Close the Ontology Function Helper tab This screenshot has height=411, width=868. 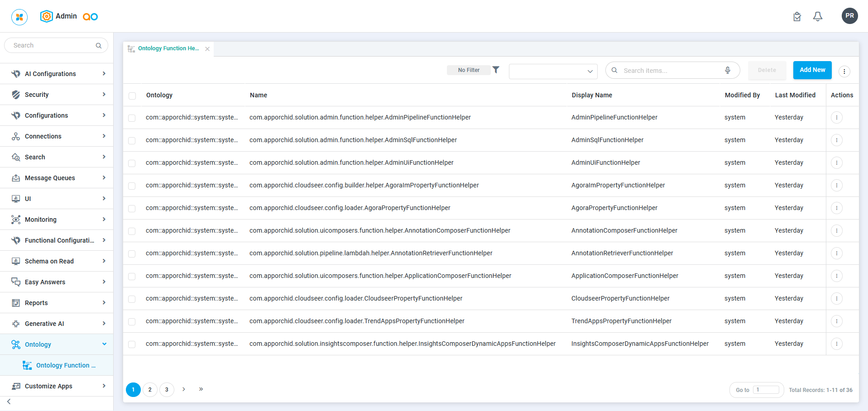[207, 49]
